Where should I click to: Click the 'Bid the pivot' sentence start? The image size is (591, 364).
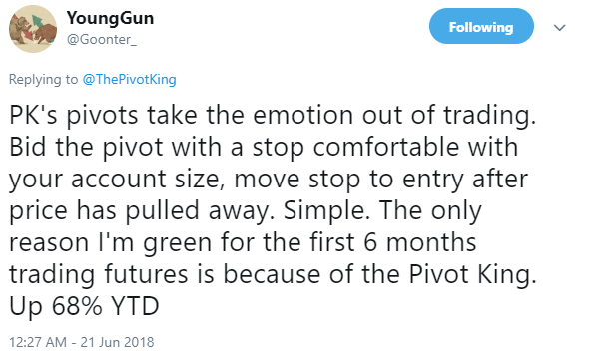(x=86, y=147)
